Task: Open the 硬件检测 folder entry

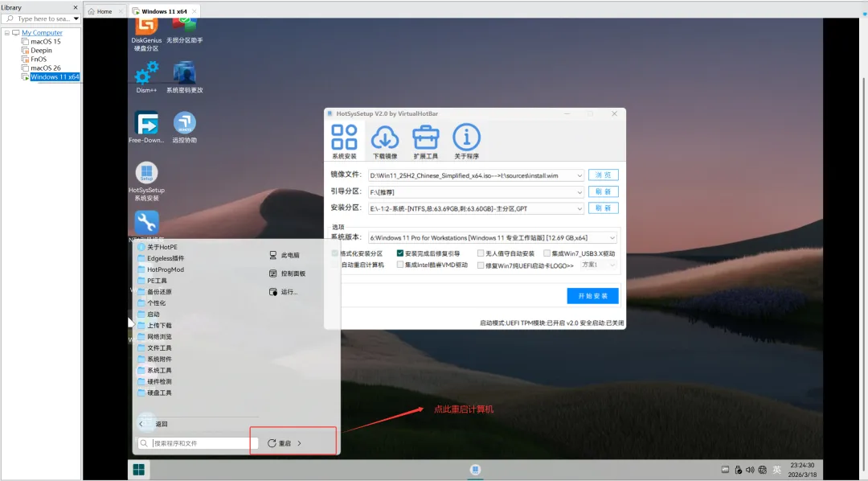Action: 154,381
